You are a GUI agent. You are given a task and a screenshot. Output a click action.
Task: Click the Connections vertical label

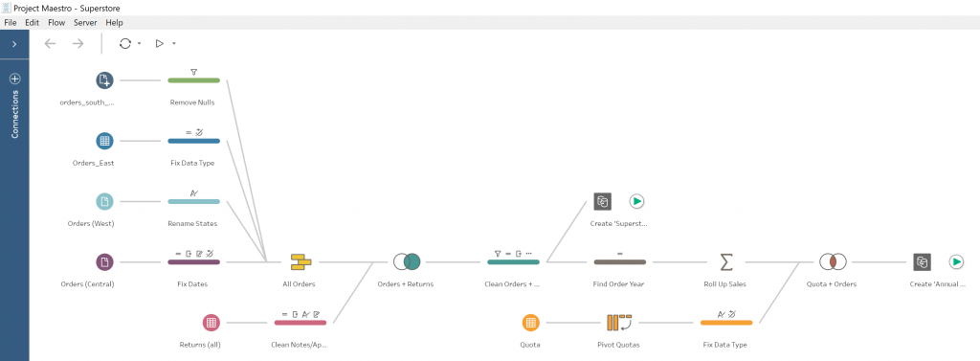(15, 114)
